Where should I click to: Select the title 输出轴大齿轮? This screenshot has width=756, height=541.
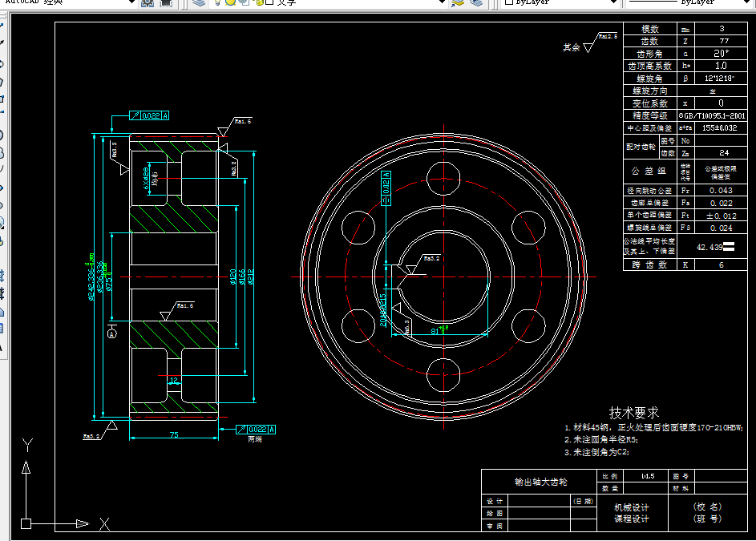pyautogui.click(x=541, y=482)
